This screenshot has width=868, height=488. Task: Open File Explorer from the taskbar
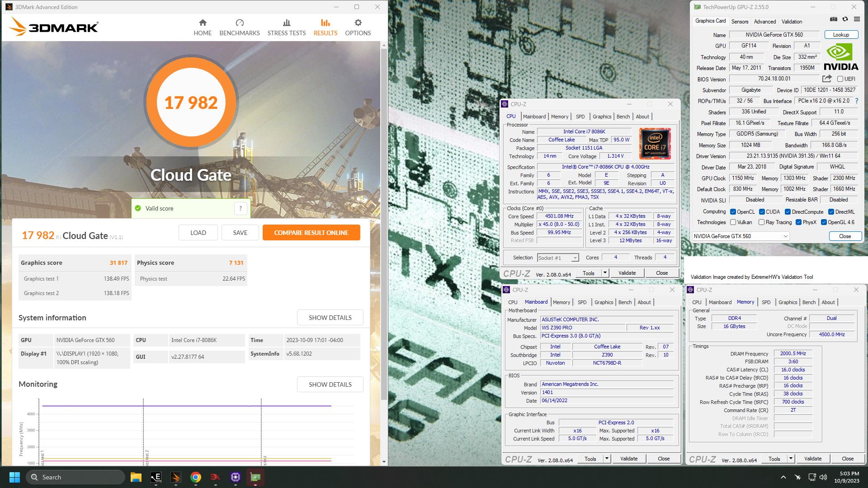(x=136, y=477)
